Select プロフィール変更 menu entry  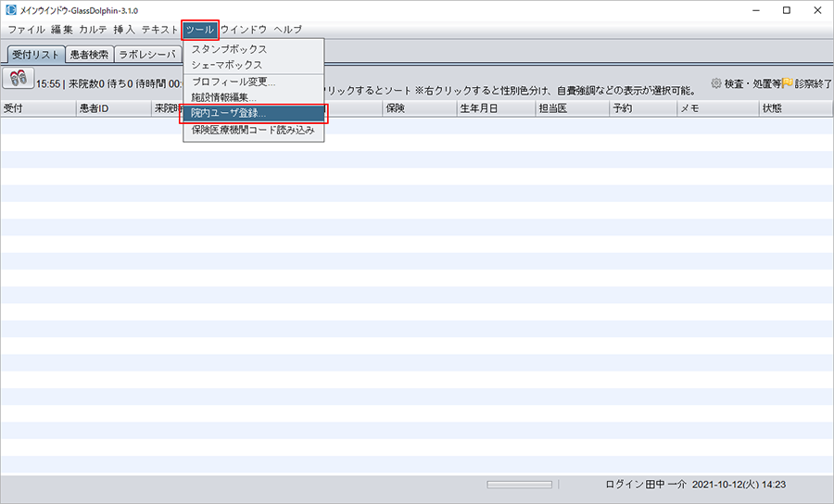[x=234, y=82]
